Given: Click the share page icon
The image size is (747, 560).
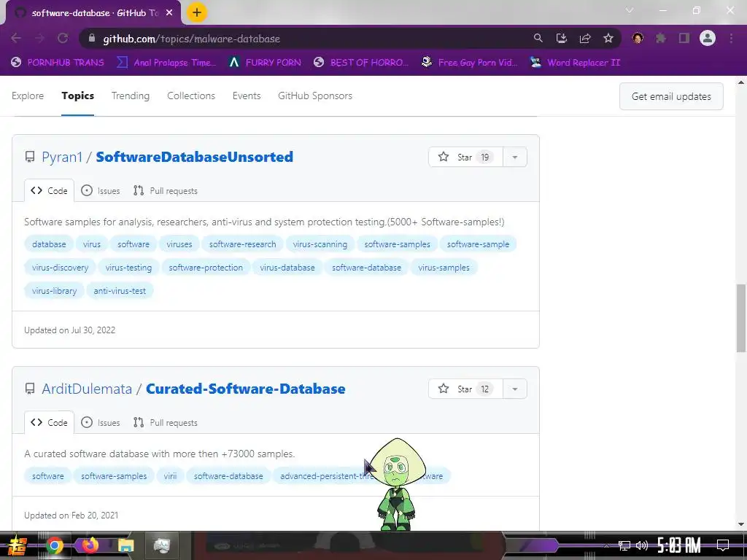Looking at the screenshot, I should point(585,38).
